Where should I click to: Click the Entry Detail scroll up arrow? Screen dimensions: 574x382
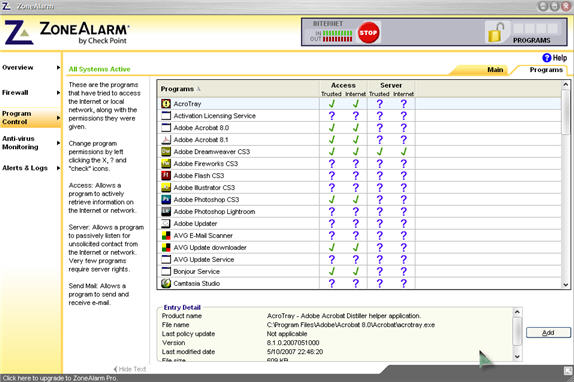tap(517, 312)
